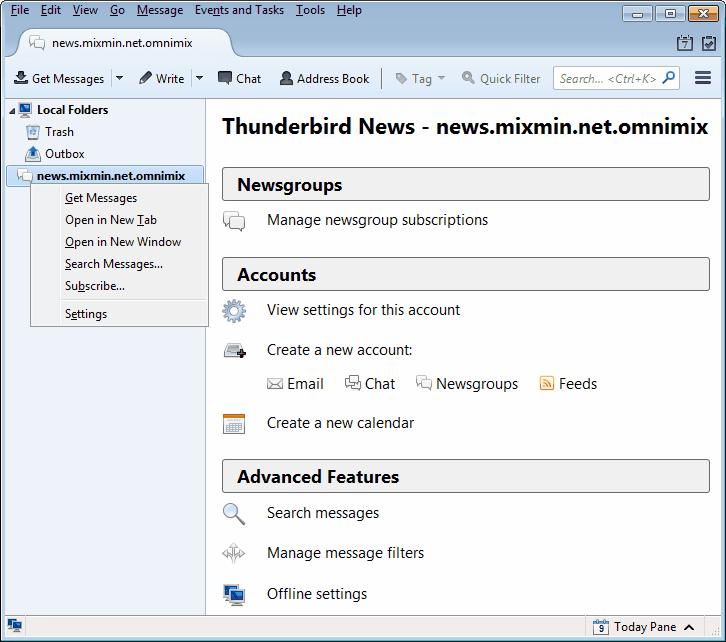Click the search messages magnifier icon
726x642 pixels.
pyautogui.click(x=234, y=514)
